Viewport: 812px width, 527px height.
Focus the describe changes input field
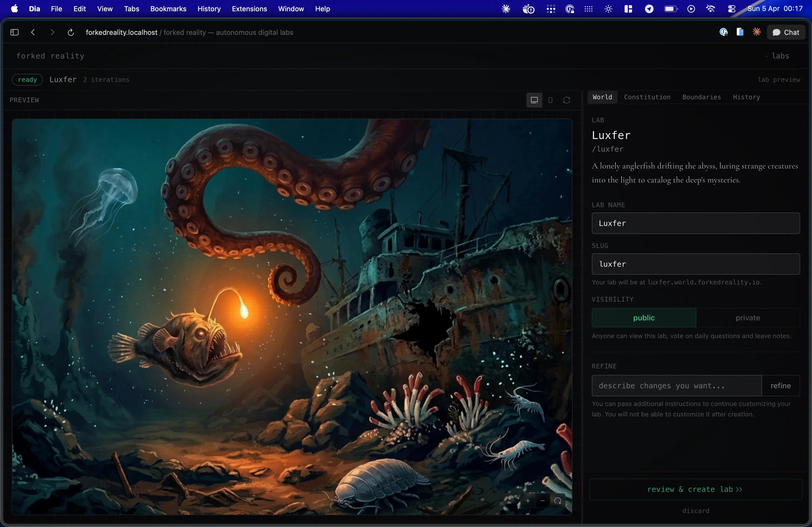coord(676,386)
